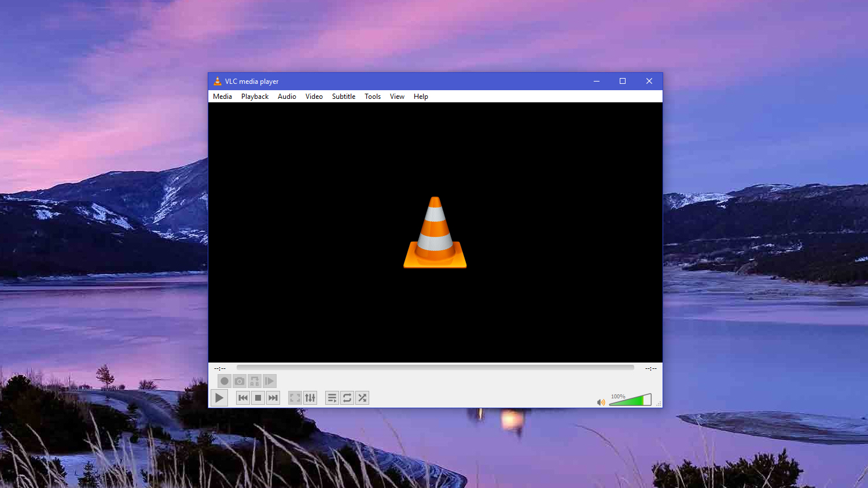The width and height of the screenshot is (868, 488).
Task: Open the Audio menu
Action: (287, 96)
